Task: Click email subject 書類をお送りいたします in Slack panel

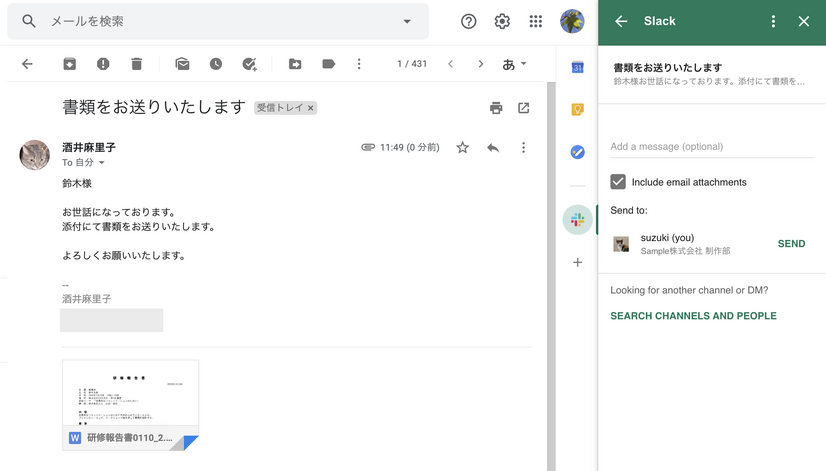Action: (667, 67)
